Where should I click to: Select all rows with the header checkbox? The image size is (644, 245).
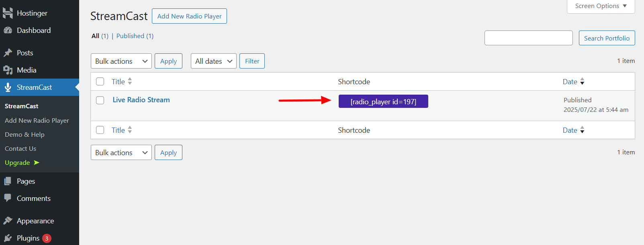click(x=100, y=81)
